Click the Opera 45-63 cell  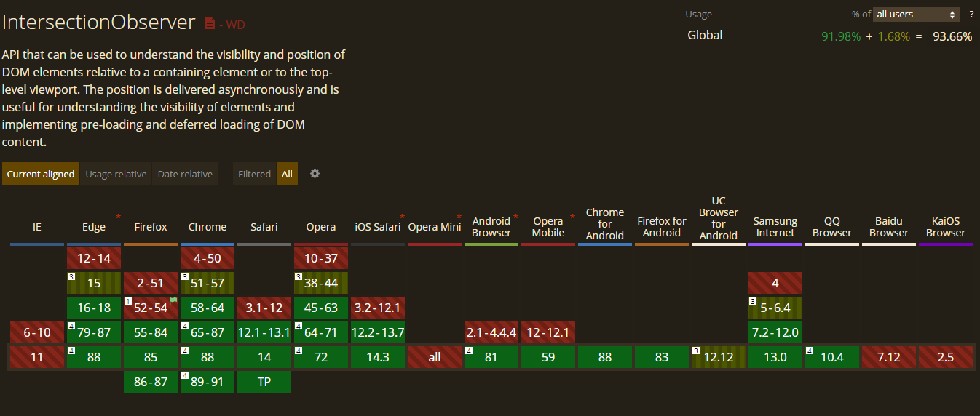pos(321,308)
